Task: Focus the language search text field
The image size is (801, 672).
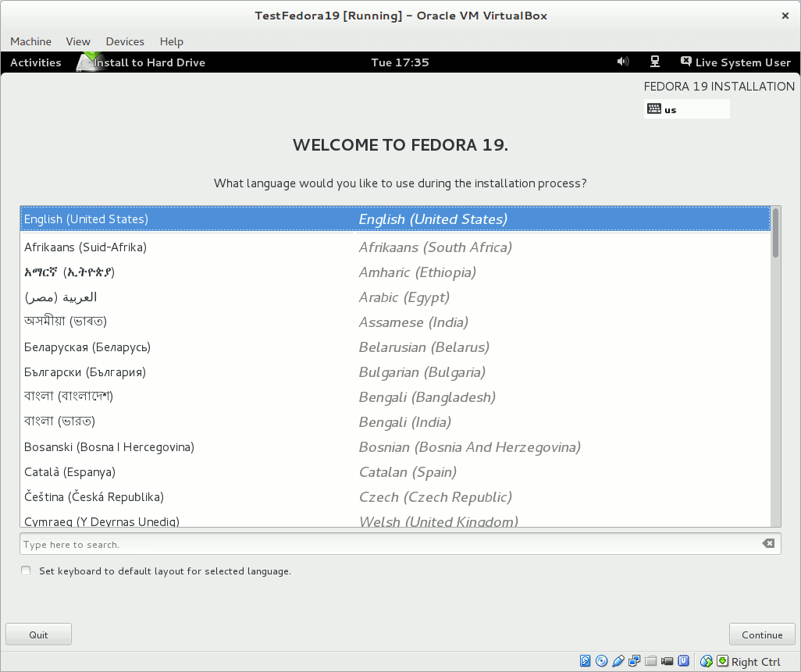Action: [x=390, y=544]
